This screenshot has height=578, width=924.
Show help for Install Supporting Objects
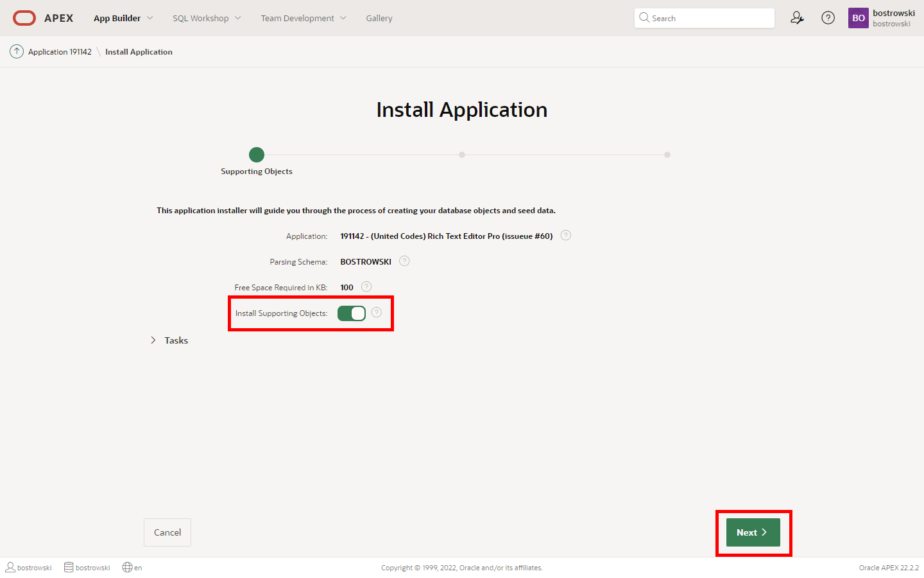377,312
